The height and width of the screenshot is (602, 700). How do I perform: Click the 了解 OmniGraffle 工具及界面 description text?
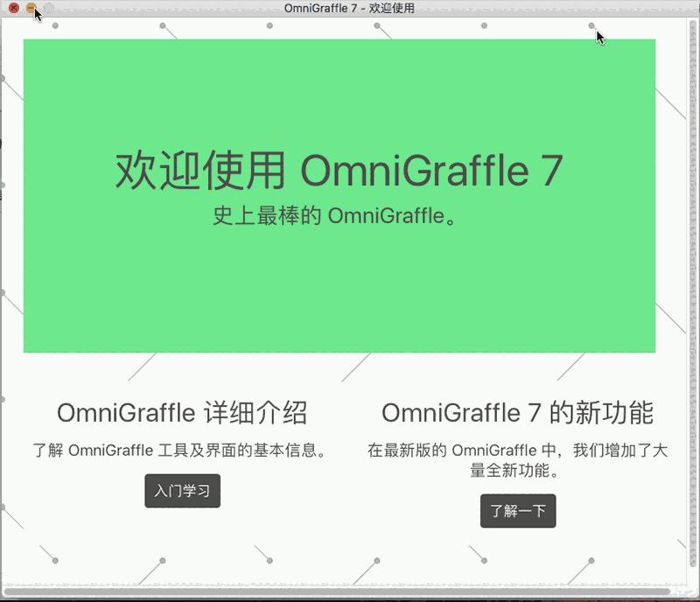coord(181,450)
